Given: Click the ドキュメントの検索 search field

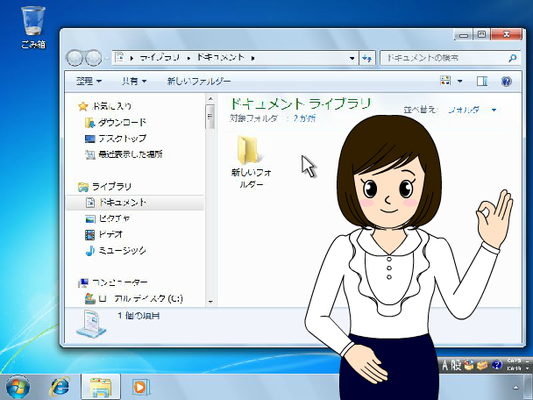Looking at the screenshot, I should tap(445, 58).
